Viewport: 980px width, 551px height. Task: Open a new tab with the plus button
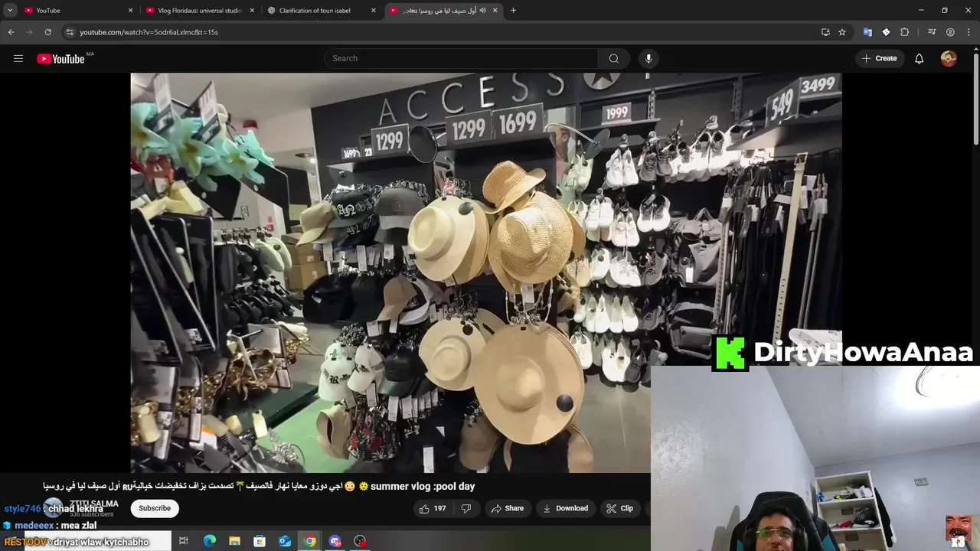[513, 11]
